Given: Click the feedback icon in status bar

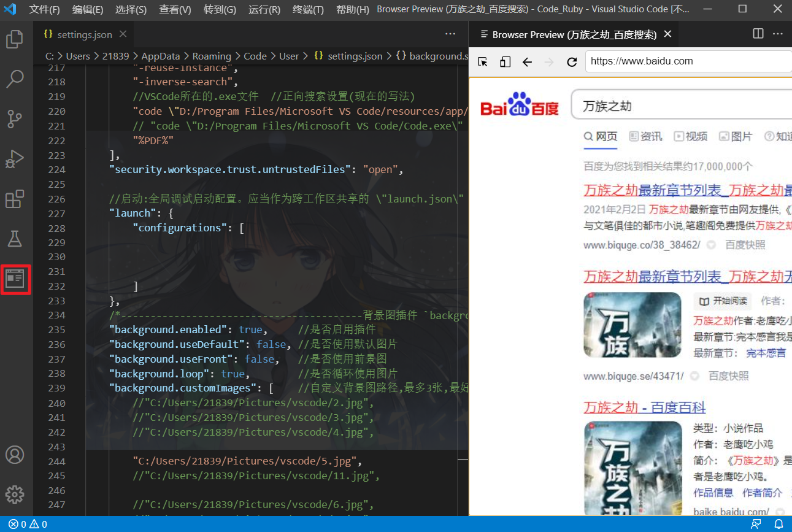Looking at the screenshot, I should [756, 525].
